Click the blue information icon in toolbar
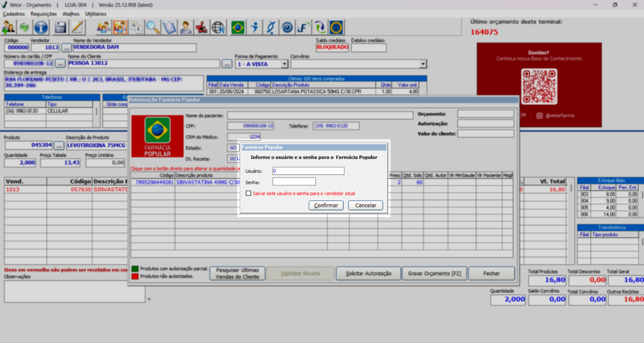 tap(41, 28)
